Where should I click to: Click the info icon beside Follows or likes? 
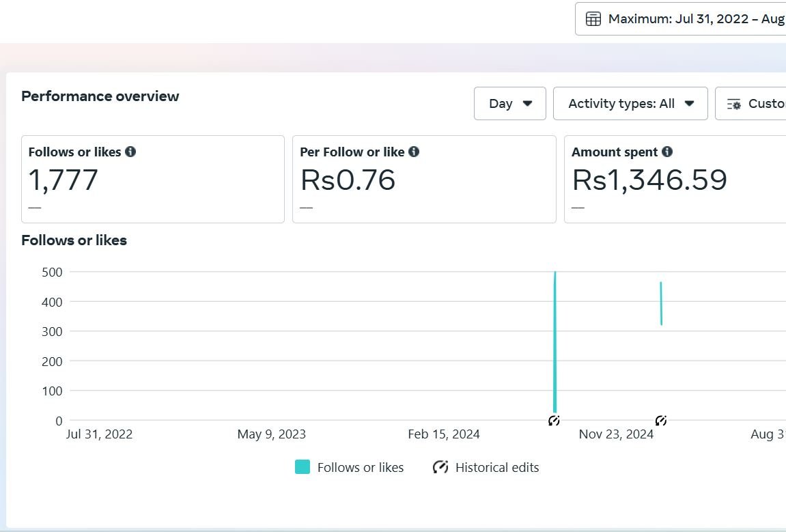tap(130, 152)
